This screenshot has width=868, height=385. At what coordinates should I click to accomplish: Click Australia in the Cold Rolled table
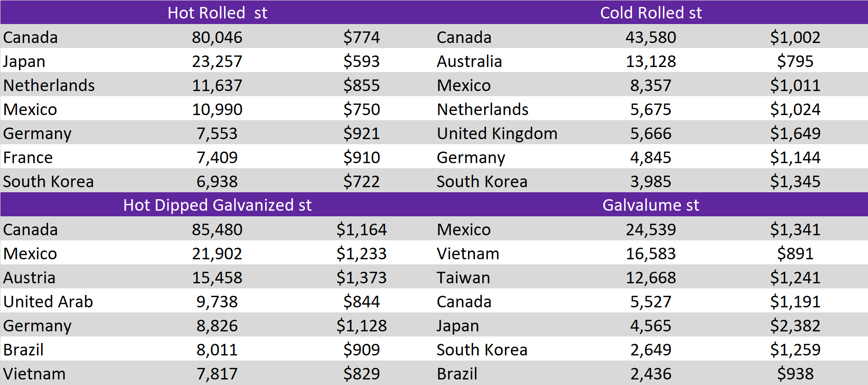(469, 61)
